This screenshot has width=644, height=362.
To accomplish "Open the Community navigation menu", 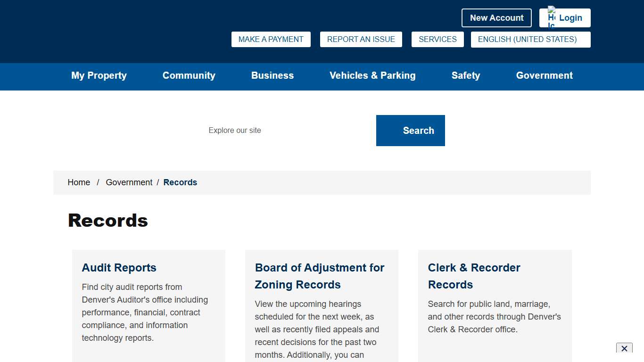I will (189, 76).
